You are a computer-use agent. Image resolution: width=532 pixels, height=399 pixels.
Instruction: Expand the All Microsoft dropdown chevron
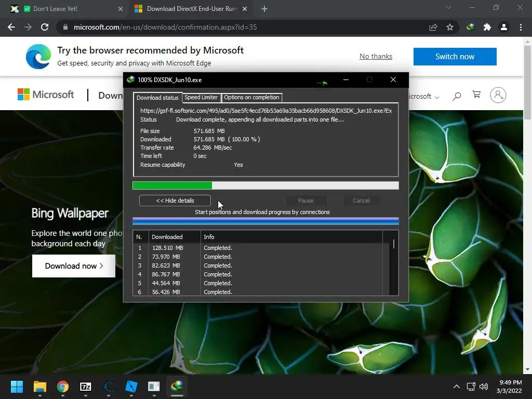(437, 97)
